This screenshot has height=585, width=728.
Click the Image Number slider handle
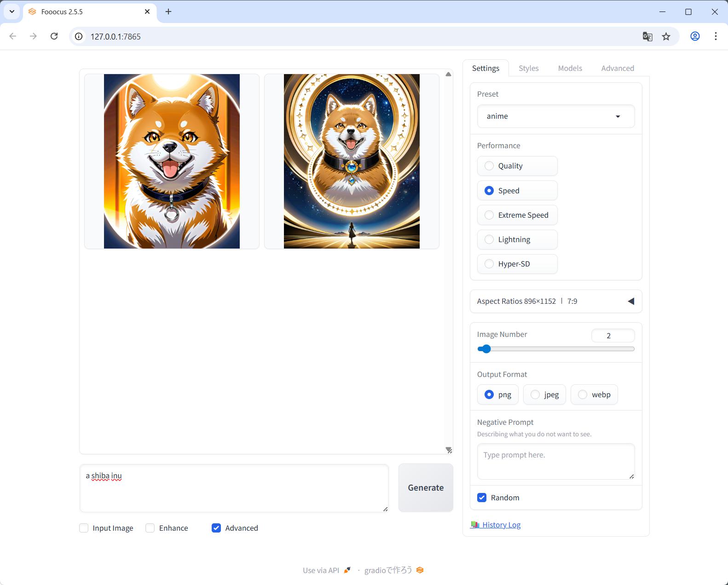coord(486,349)
